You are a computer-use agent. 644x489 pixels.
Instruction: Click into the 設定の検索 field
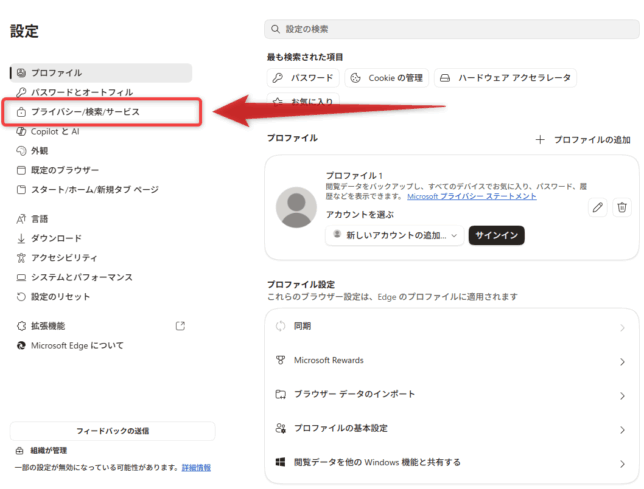coord(452,29)
